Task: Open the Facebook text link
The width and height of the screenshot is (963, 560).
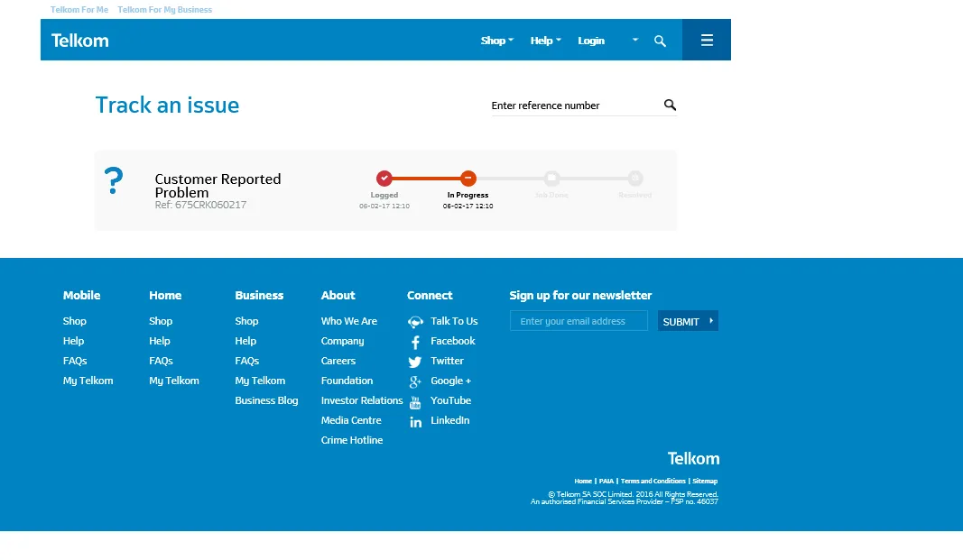Action: pyautogui.click(x=453, y=340)
